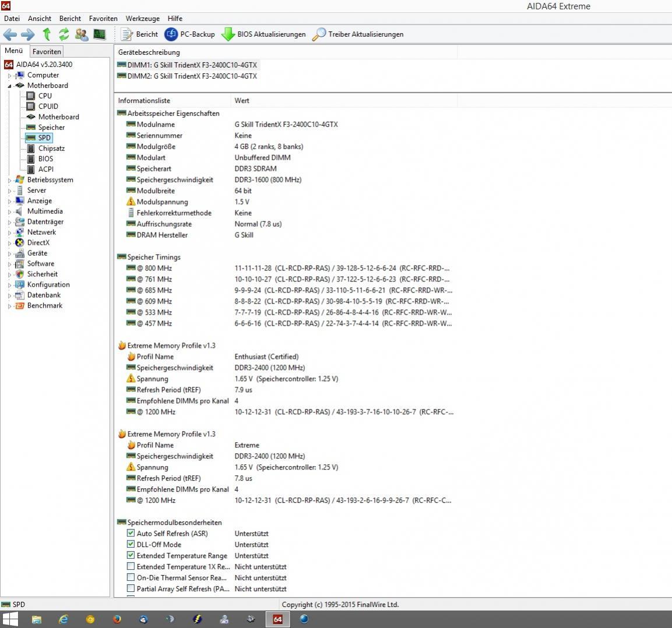The image size is (672, 628).
Task: Open the Ansicht menu
Action: [40, 19]
